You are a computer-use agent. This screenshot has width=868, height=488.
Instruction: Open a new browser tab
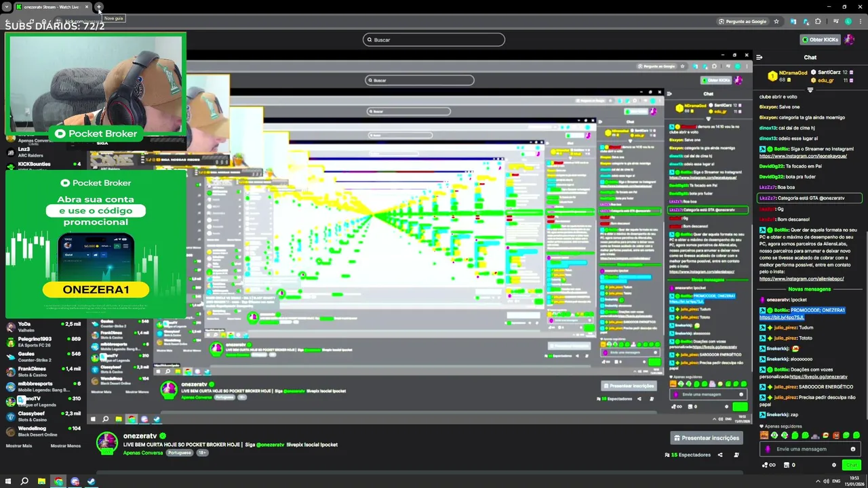98,7
